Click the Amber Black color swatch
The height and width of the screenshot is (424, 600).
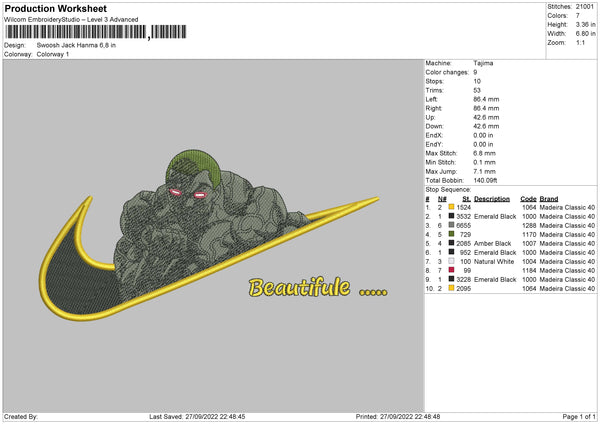(451, 243)
